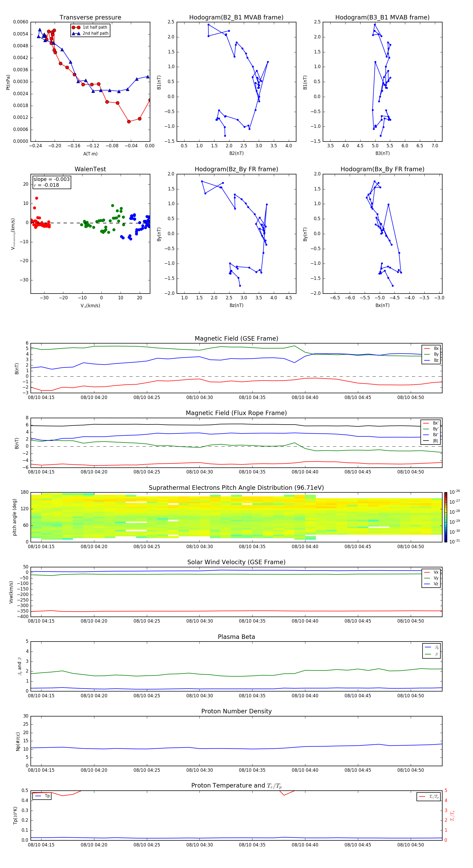This screenshot has height=868, width=473.
Task: Select Vz entry in velocity legend
Action: click(x=431, y=584)
